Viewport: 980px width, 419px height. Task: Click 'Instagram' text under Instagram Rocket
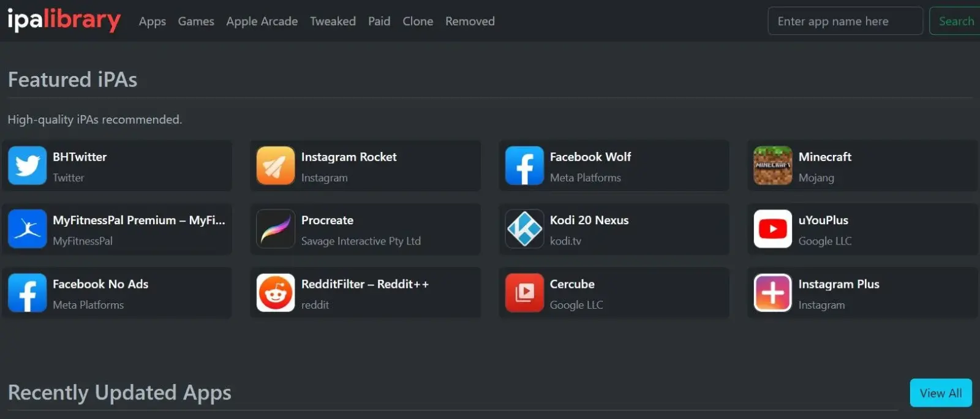(325, 178)
